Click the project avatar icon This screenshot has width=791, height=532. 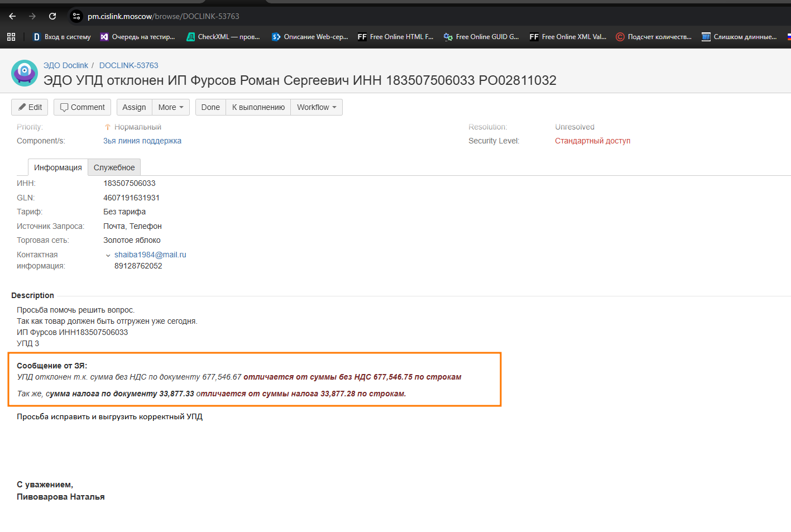point(25,73)
